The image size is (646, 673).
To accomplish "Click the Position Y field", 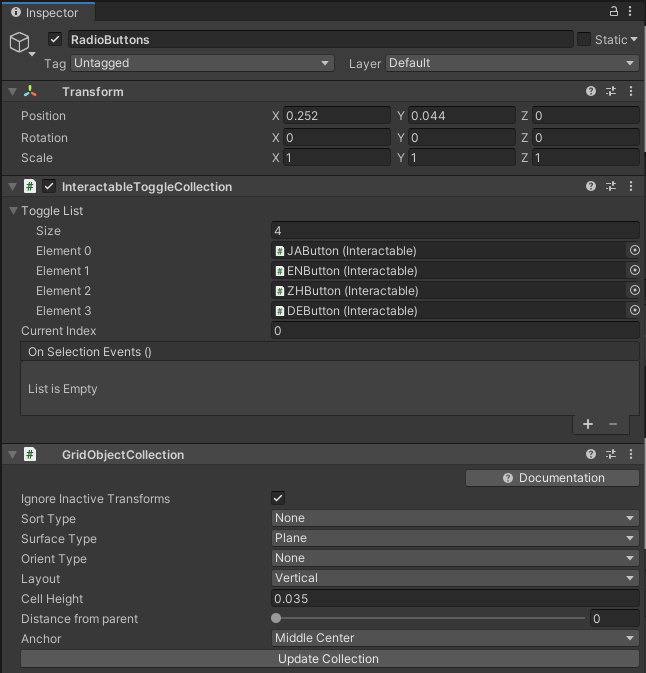I will [461, 115].
